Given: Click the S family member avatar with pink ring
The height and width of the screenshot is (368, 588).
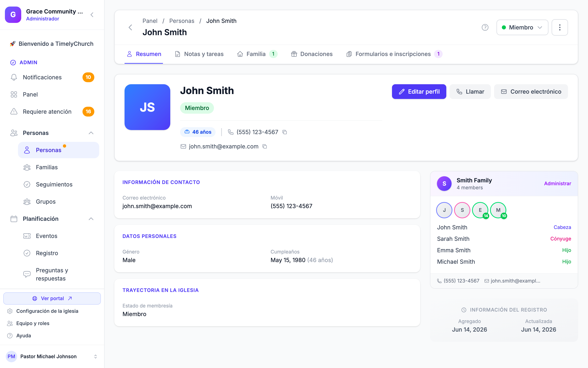Looking at the screenshot, I should (462, 210).
